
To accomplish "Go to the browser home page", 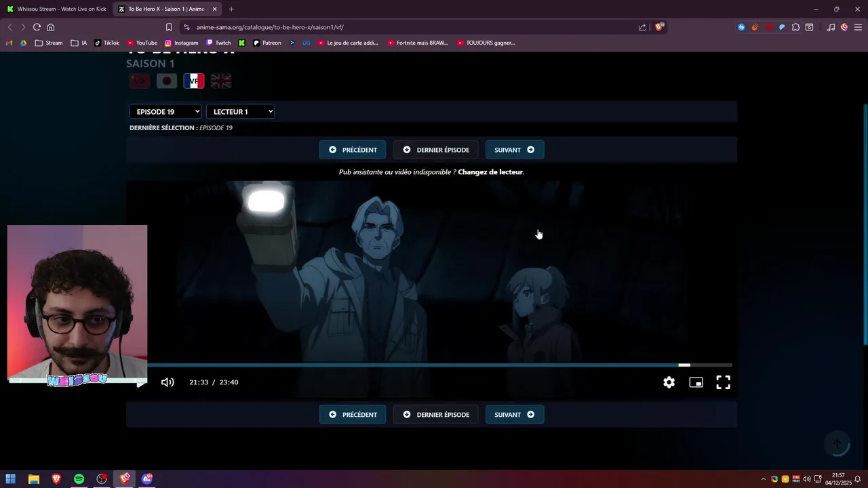I will [x=50, y=27].
